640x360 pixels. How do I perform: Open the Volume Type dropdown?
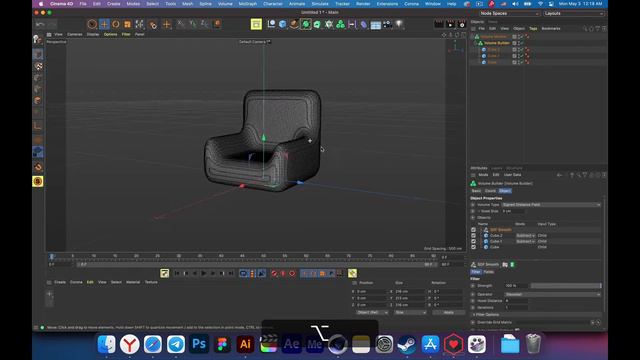tap(551, 204)
